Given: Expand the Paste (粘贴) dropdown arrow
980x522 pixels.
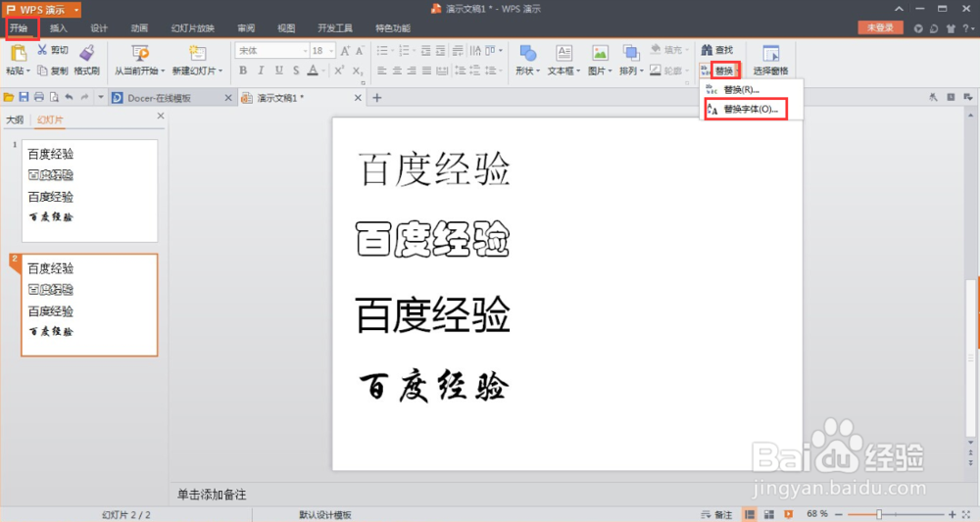Looking at the screenshot, I should (x=28, y=71).
